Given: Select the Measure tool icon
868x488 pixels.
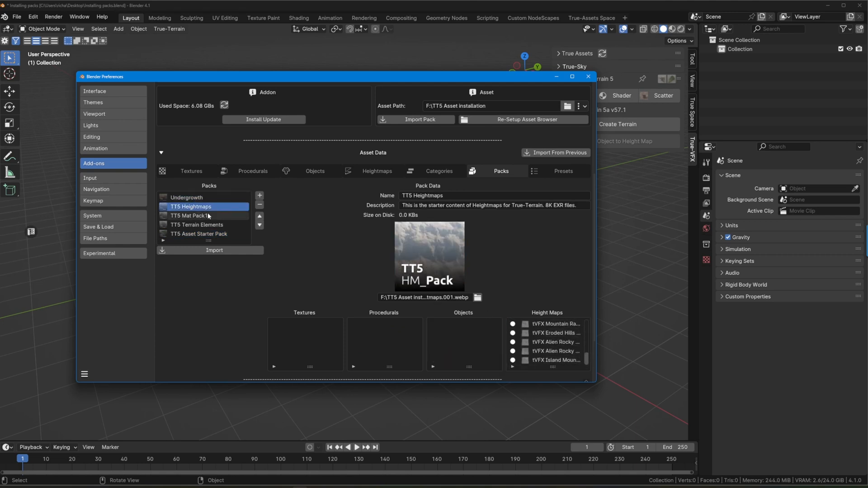Looking at the screenshot, I should click(x=9, y=173).
